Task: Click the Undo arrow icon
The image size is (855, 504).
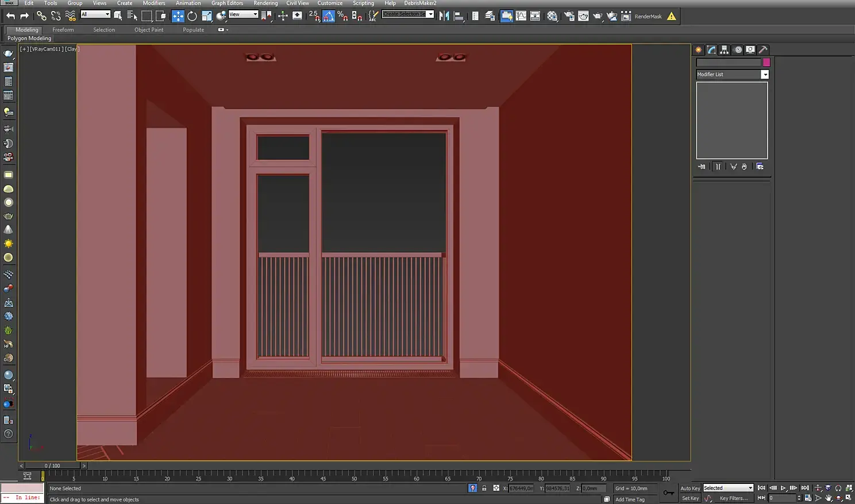Action: (10, 16)
